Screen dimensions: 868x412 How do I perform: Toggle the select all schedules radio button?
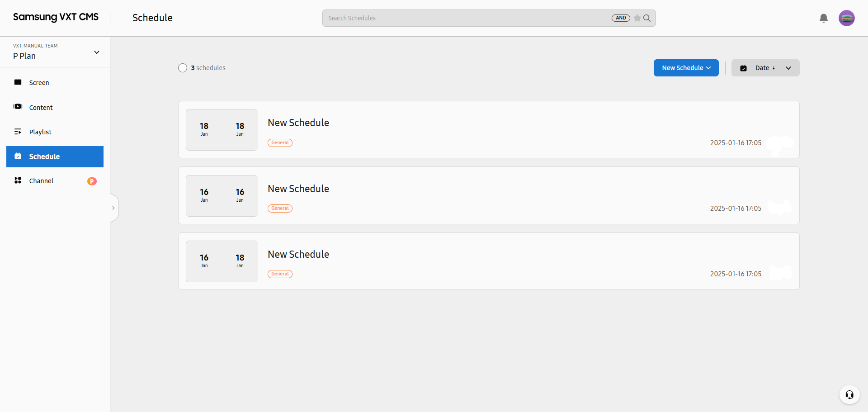coord(183,68)
